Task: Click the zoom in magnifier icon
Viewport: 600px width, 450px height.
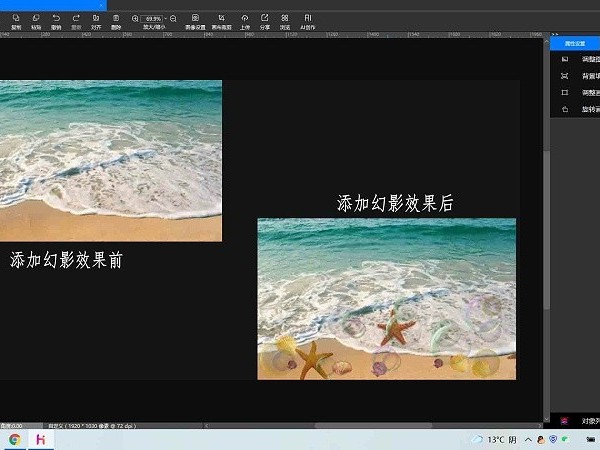Action: coord(135,19)
